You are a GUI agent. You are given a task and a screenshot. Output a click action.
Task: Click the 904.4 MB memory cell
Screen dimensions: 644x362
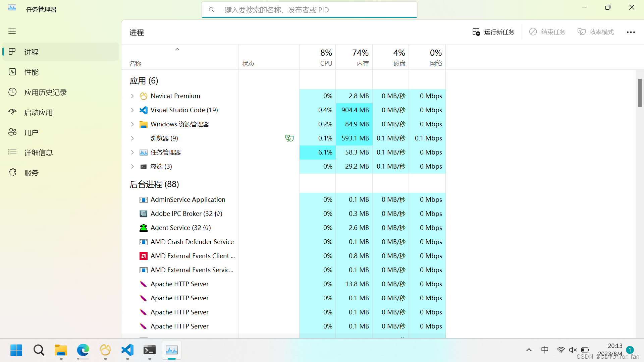tap(354, 110)
